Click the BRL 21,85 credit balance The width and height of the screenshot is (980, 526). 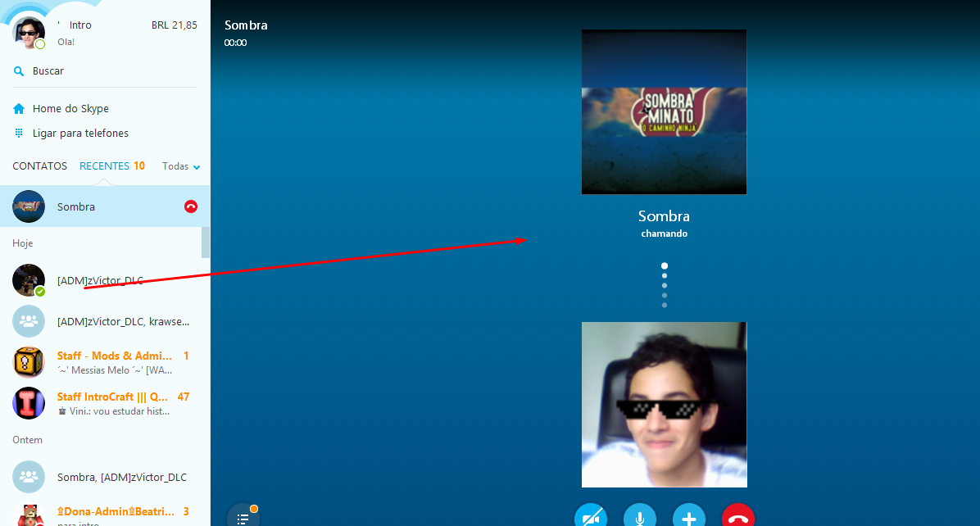pos(175,25)
